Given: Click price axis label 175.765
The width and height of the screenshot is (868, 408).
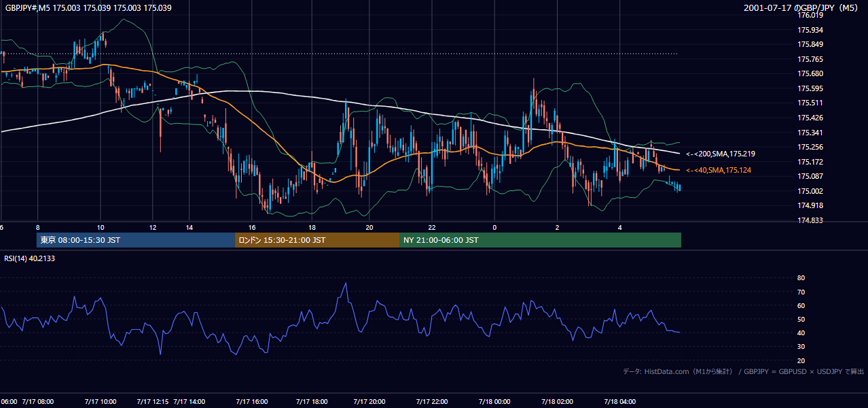Looking at the screenshot, I should [x=810, y=59].
